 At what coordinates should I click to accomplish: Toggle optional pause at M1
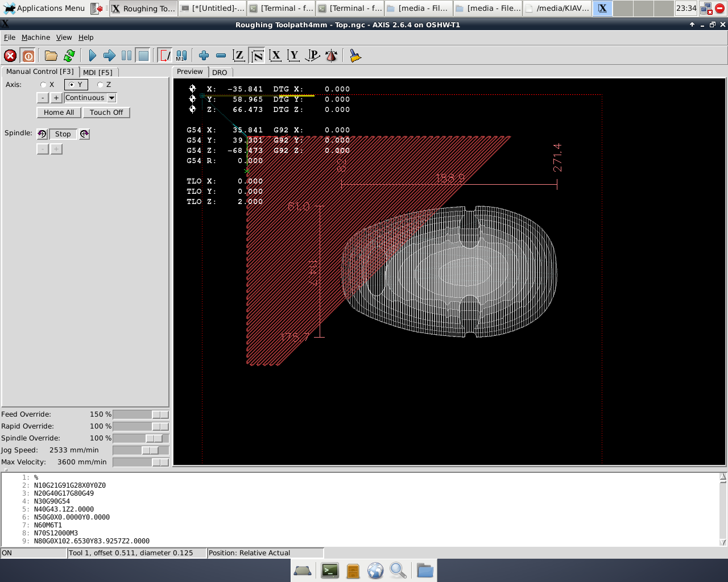coord(181,55)
